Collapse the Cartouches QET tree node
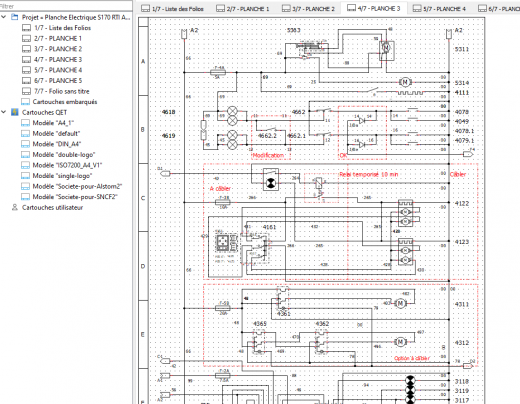520x404 pixels. pyautogui.click(x=4, y=112)
